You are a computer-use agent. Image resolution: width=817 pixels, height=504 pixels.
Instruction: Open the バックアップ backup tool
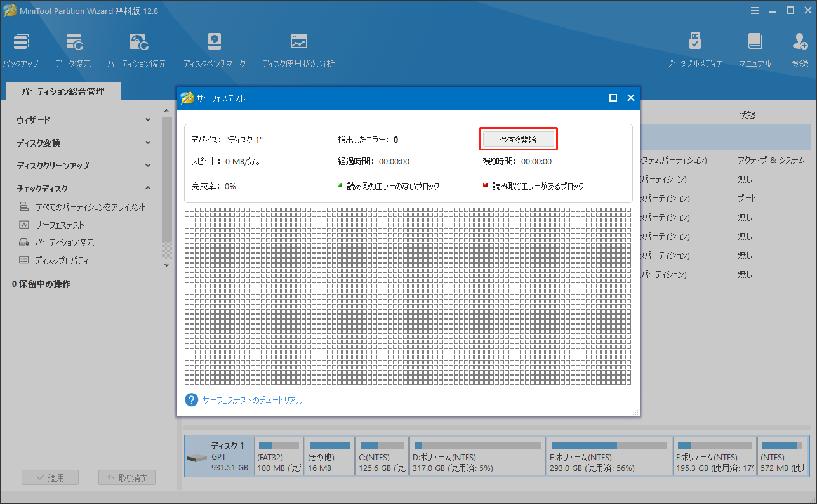point(21,50)
